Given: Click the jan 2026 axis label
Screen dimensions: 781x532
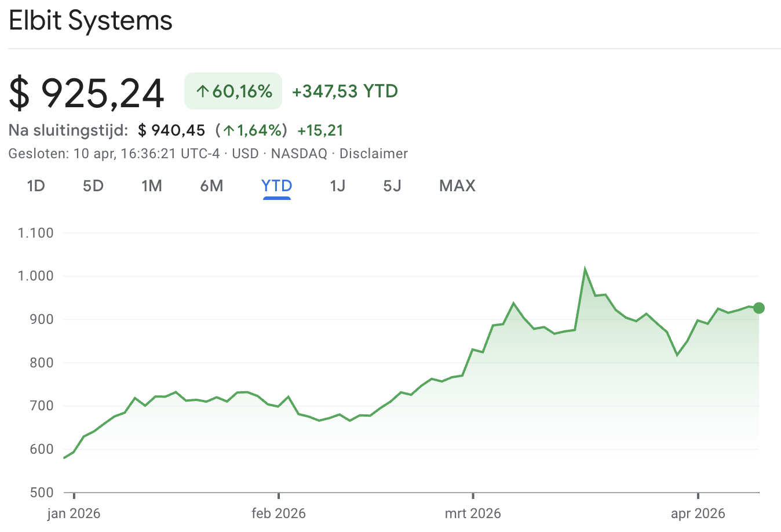Looking at the screenshot, I should (74, 513).
